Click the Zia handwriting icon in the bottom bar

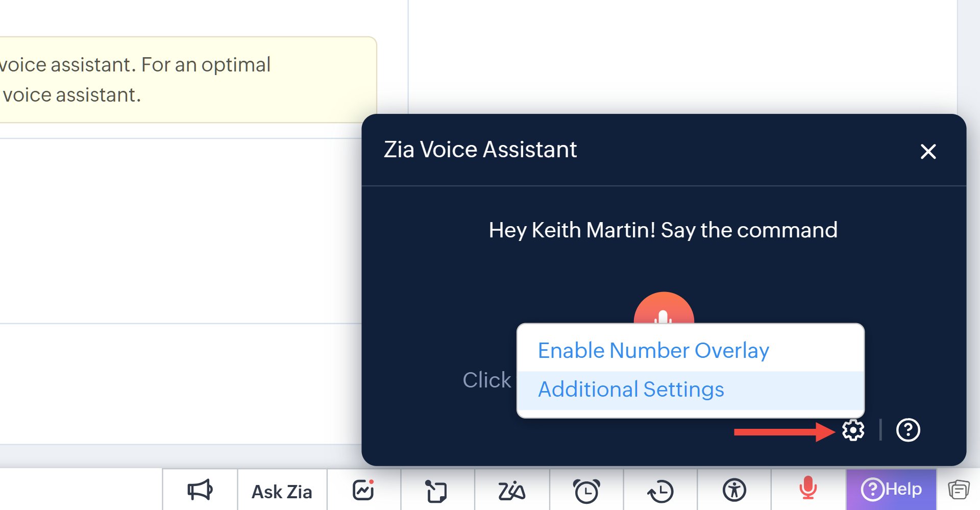click(511, 491)
